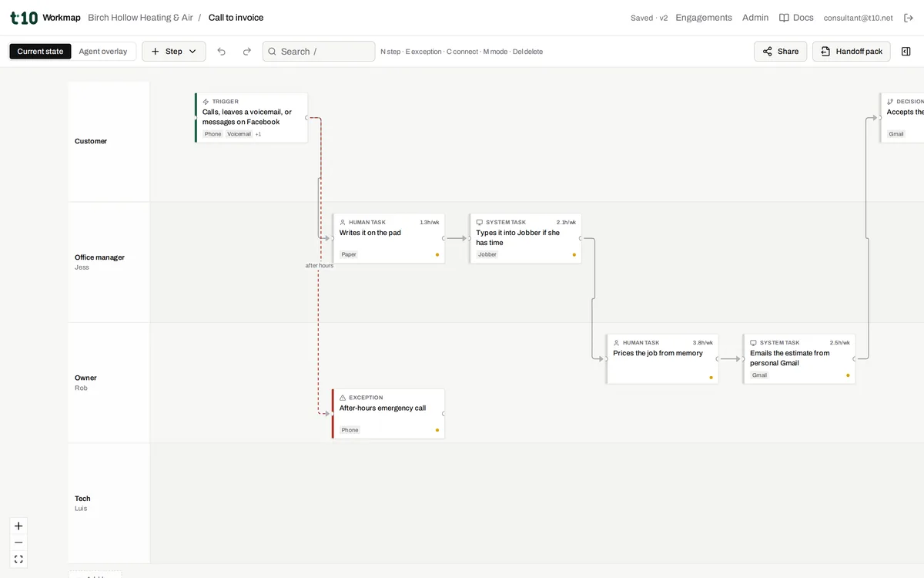Screen dimensions: 924x578
Task: Click the Tech Luis lane label
Action: 82,503
